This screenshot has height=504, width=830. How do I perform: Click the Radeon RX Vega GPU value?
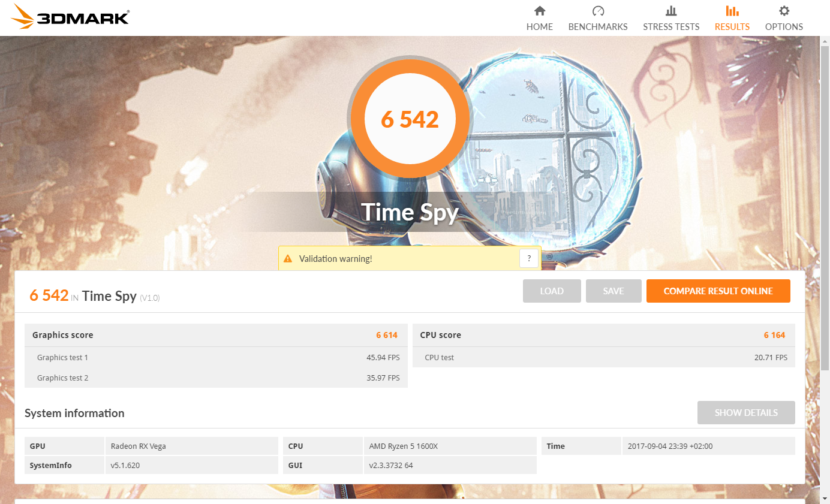139,446
